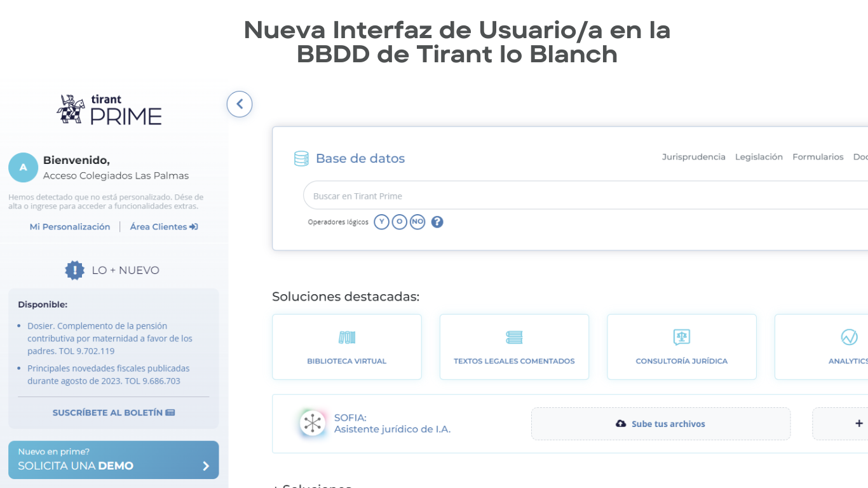Click the Tirant Prime logo

[109, 109]
